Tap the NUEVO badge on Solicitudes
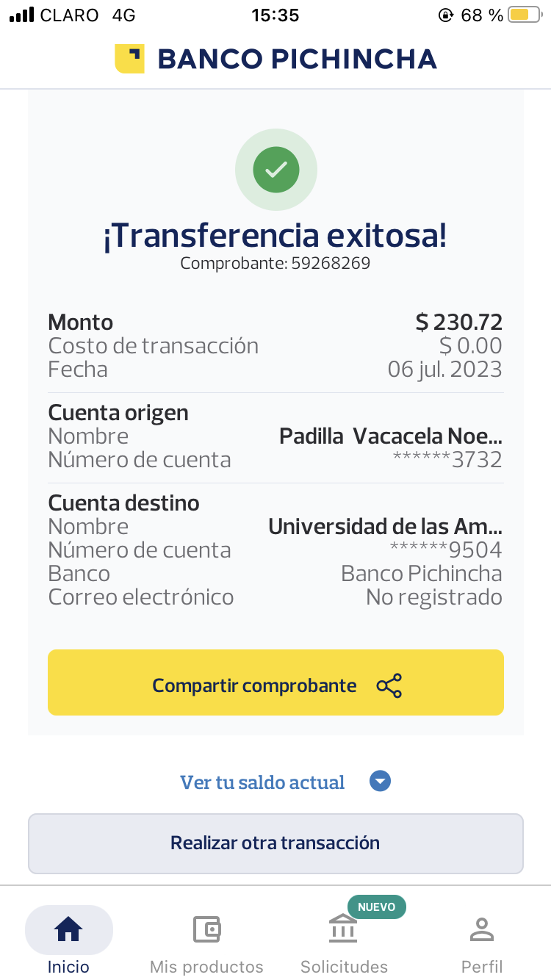551x980 pixels. pos(376,907)
